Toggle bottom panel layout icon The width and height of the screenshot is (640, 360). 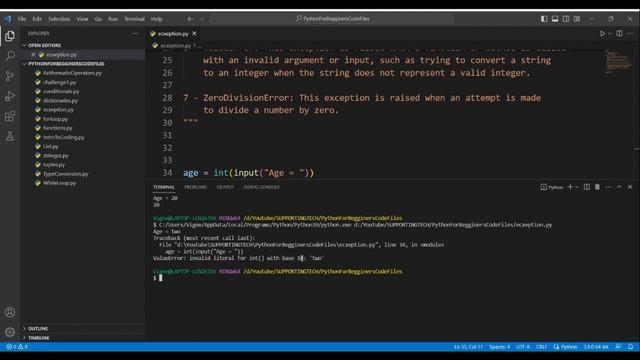point(555,19)
